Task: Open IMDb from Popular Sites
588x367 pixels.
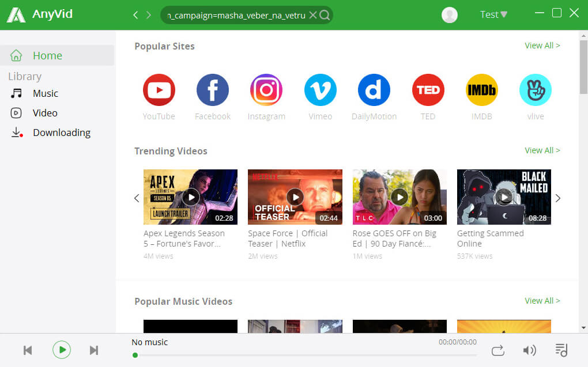Action: [x=481, y=90]
